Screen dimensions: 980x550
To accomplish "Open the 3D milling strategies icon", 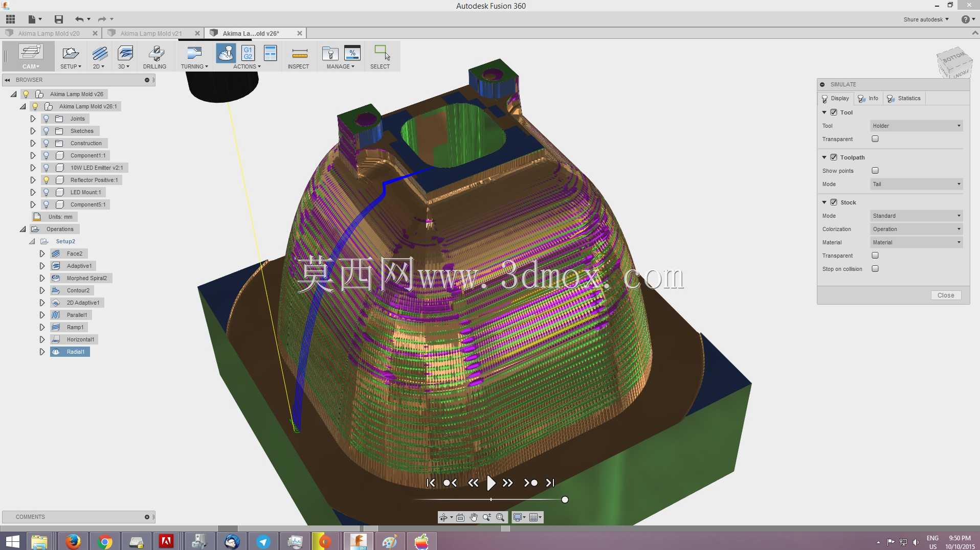I will pos(125,53).
